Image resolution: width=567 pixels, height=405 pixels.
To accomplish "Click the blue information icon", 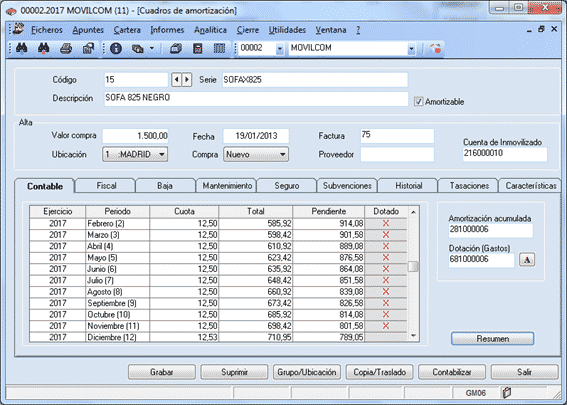I will (116, 48).
